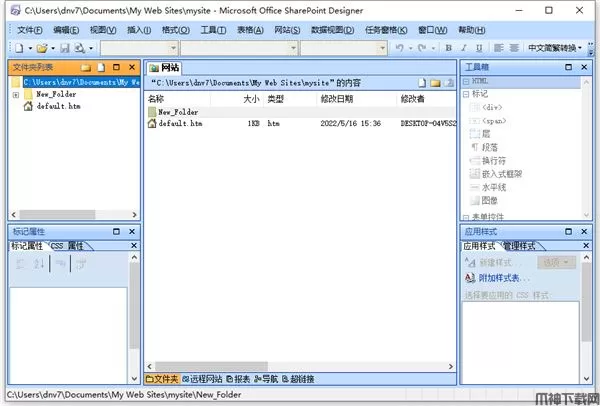Maximize the 工具箱 panel
The image size is (600, 406).
569,67
